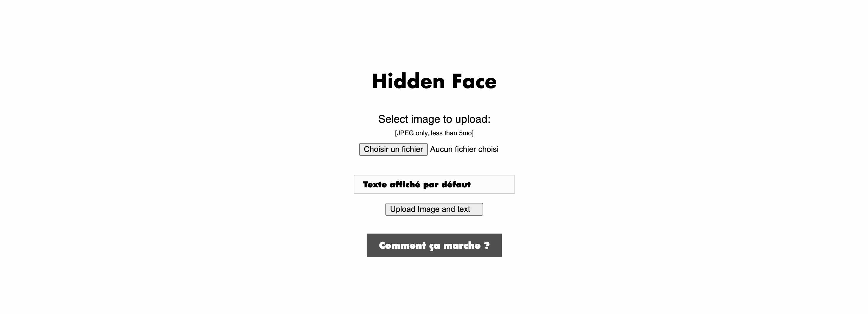Click the "Aucun fichier choisi" file status text

point(464,149)
